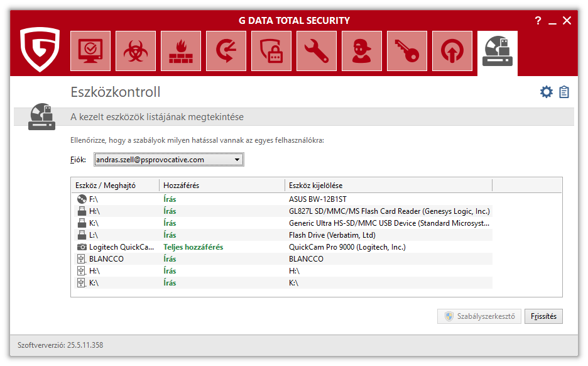588x366 pixels.
Task: Select the Generic Ultra HS-SD/MMC USB Device entry
Action: [389, 223]
